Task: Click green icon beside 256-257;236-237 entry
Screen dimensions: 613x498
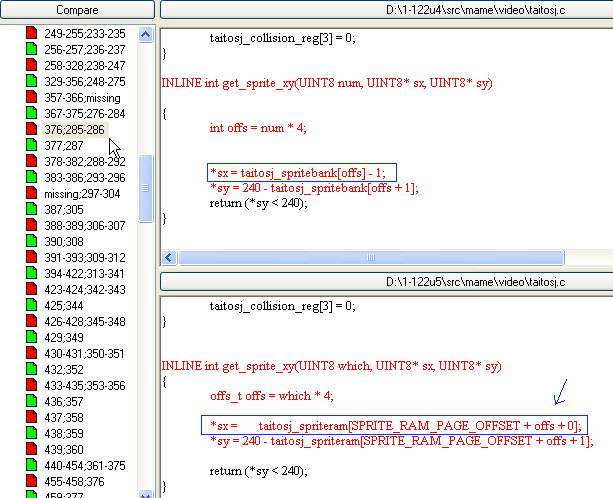Action: pyautogui.click(x=31, y=49)
